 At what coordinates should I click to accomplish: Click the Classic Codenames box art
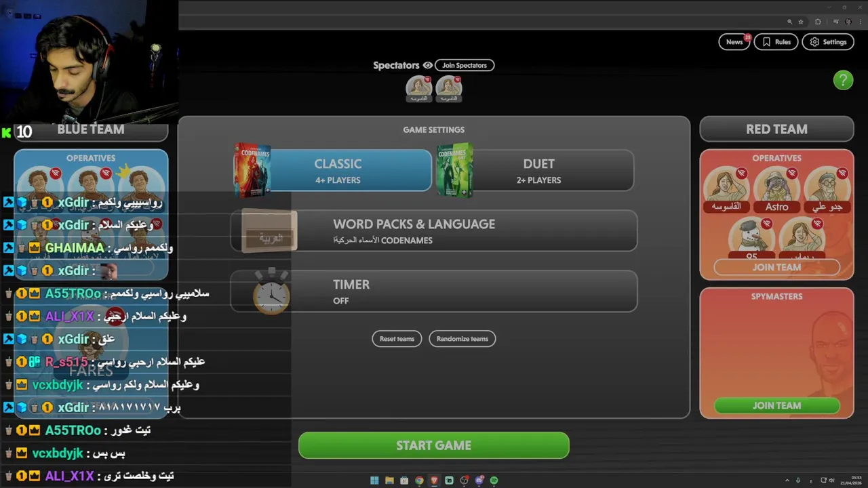pyautogui.click(x=252, y=169)
